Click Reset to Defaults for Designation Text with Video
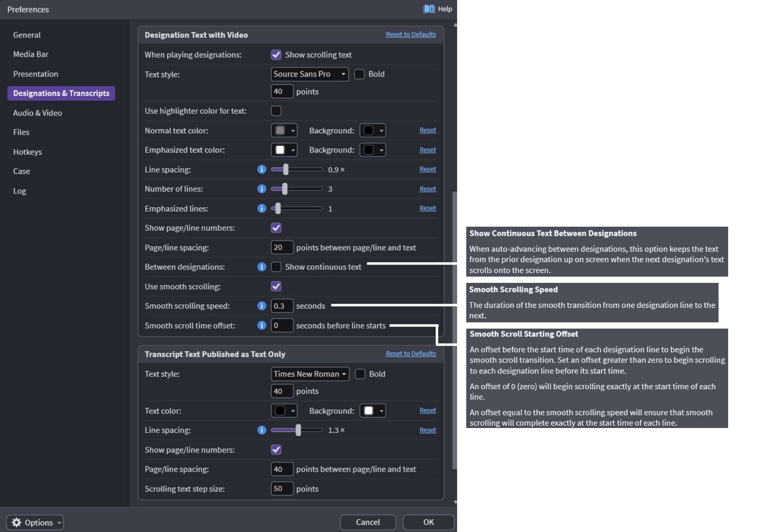 [410, 35]
